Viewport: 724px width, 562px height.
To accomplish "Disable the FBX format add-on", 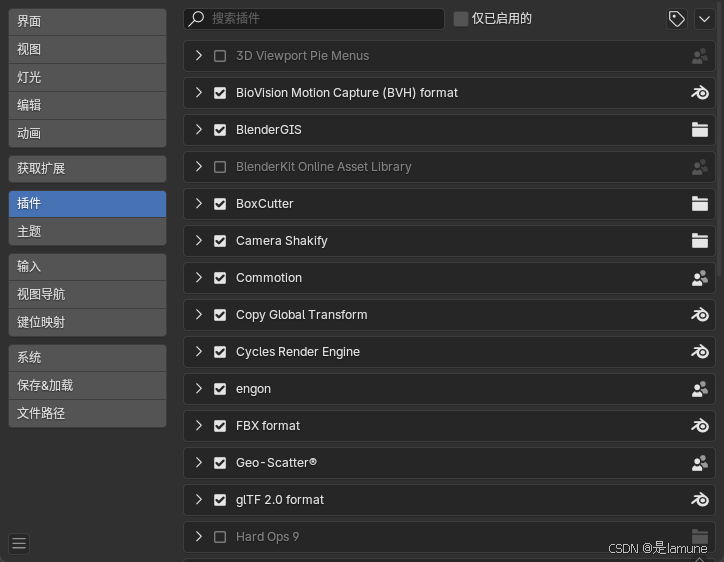I will coord(220,426).
